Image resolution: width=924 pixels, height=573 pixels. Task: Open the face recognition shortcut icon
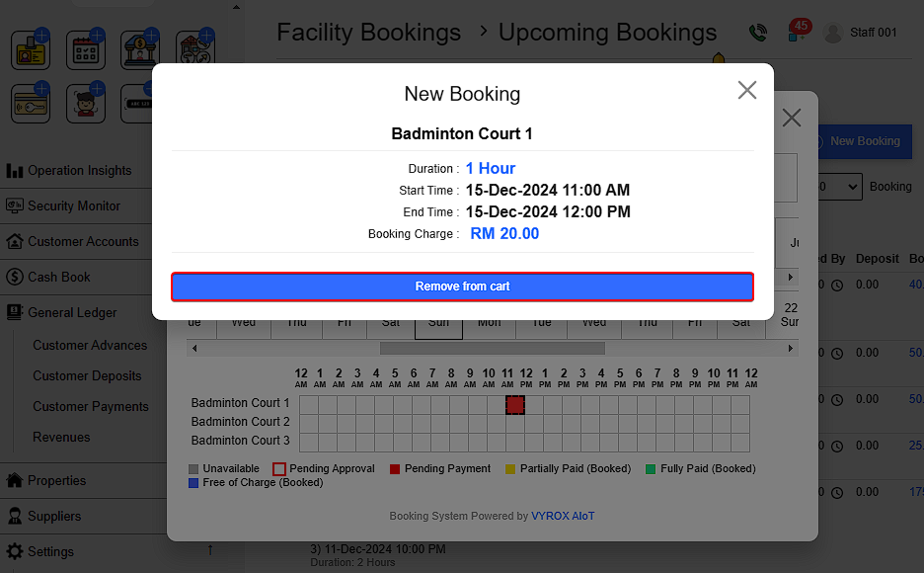click(86, 104)
